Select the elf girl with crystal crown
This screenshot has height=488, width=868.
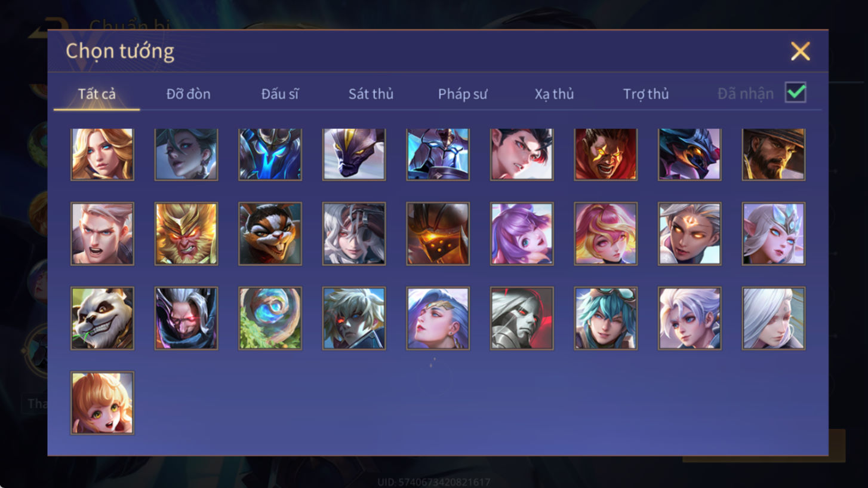(x=774, y=234)
